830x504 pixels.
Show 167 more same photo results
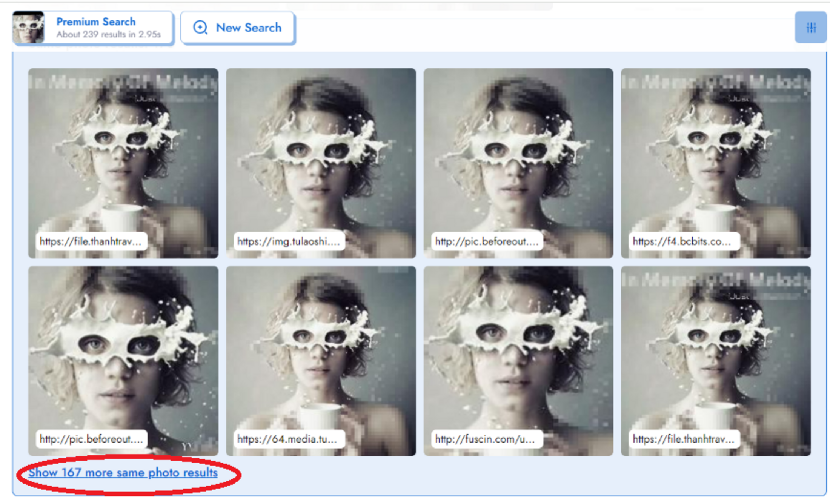[x=123, y=473]
